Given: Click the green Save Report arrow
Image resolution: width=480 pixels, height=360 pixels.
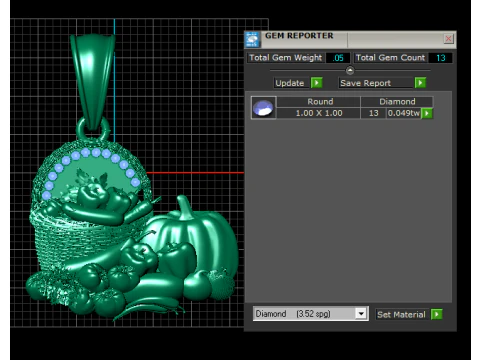Looking at the screenshot, I should [x=420, y=83].
